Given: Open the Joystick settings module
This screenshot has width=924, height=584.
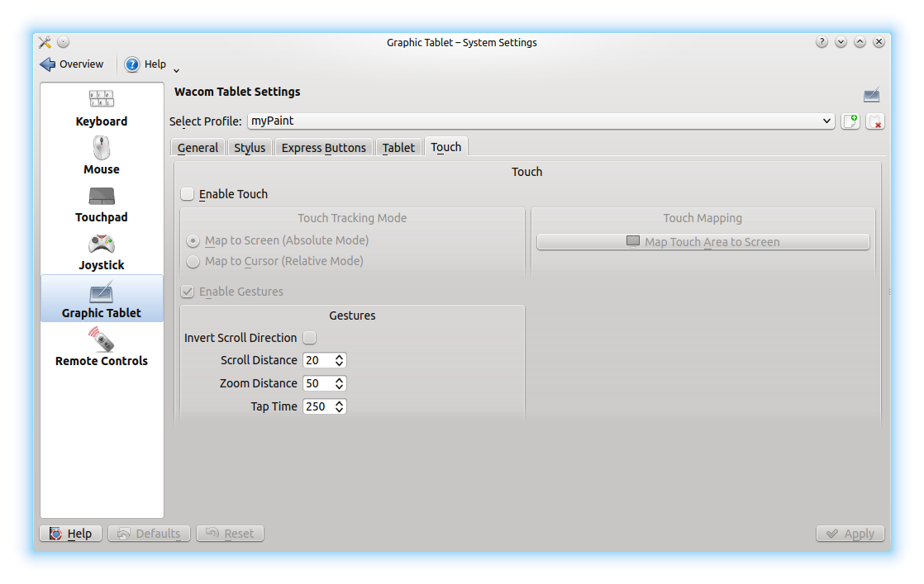Looking at the screenshot, I should [102, 252].
